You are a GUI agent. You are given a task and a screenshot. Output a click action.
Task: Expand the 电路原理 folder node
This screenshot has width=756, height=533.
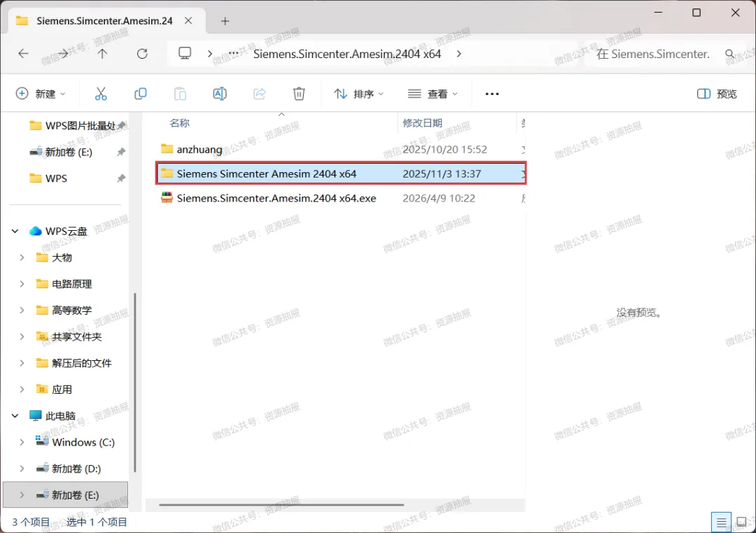pos(22,284)
